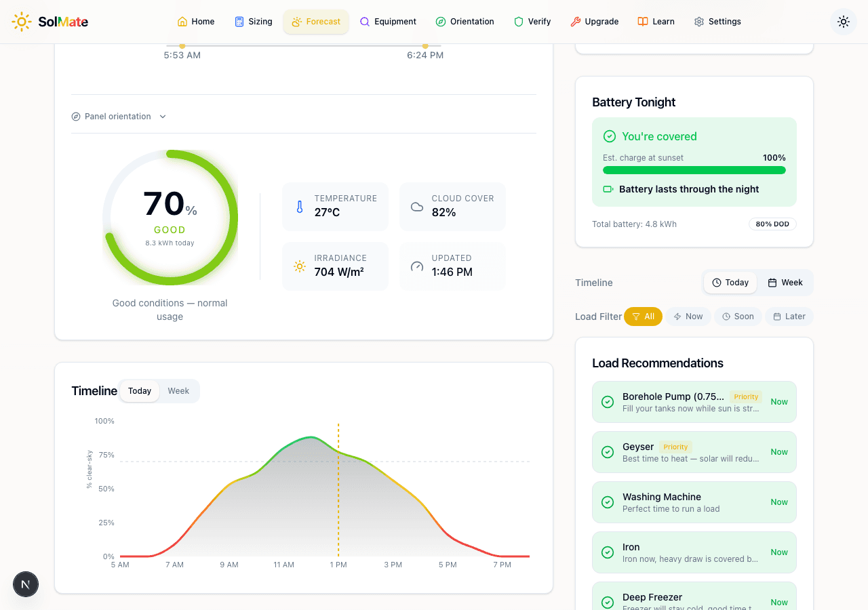Image resolution: width=868 pixels, height=610 pixels.
Task: Switch to the Forecast tab
Action: pos(316,21)
